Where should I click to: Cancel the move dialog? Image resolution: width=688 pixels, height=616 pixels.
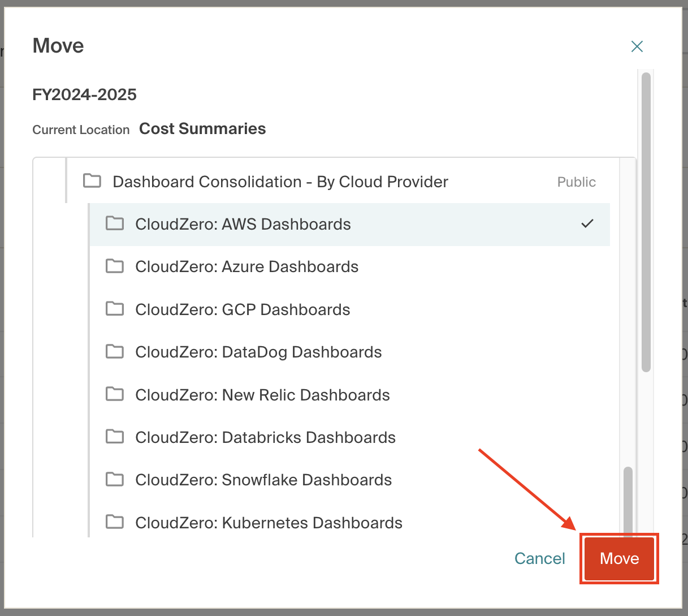click(x=539, y=559)
